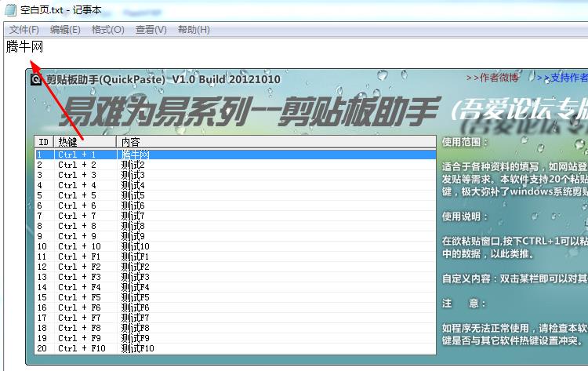Click the >>支持作者 link
The height and width of the screenshot is (371, 588).
[x=562, y=78]
